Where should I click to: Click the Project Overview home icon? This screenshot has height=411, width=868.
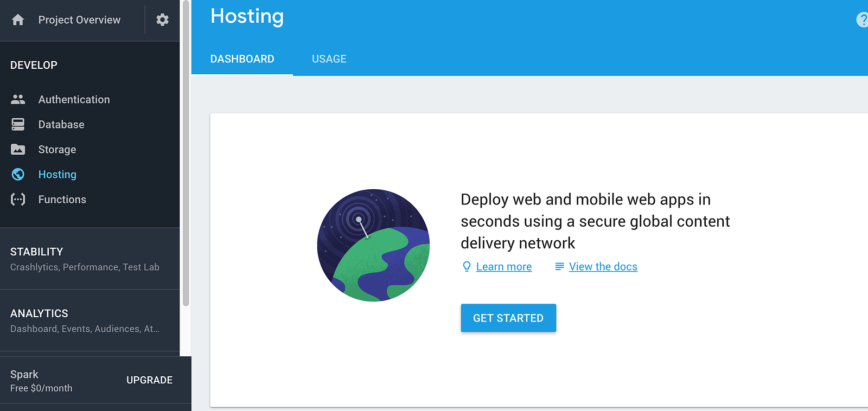(x=18, y=20)
